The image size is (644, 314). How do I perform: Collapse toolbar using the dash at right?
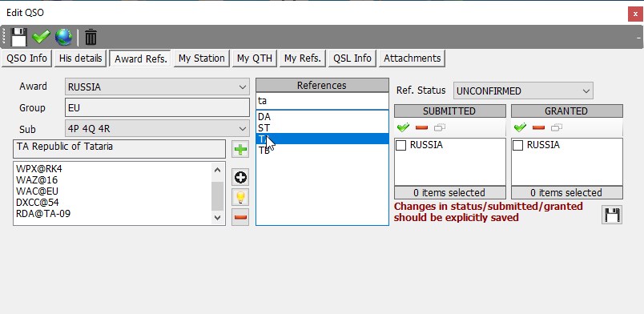(x=638, y=38)
